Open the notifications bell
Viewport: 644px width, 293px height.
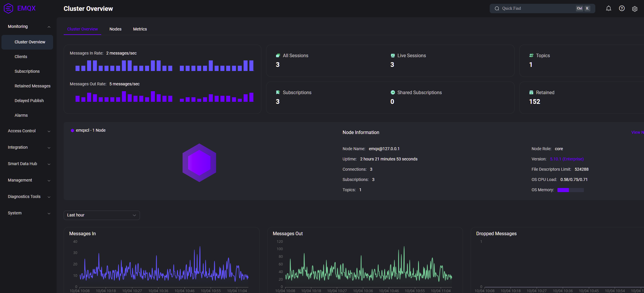[x=608, y=9]
